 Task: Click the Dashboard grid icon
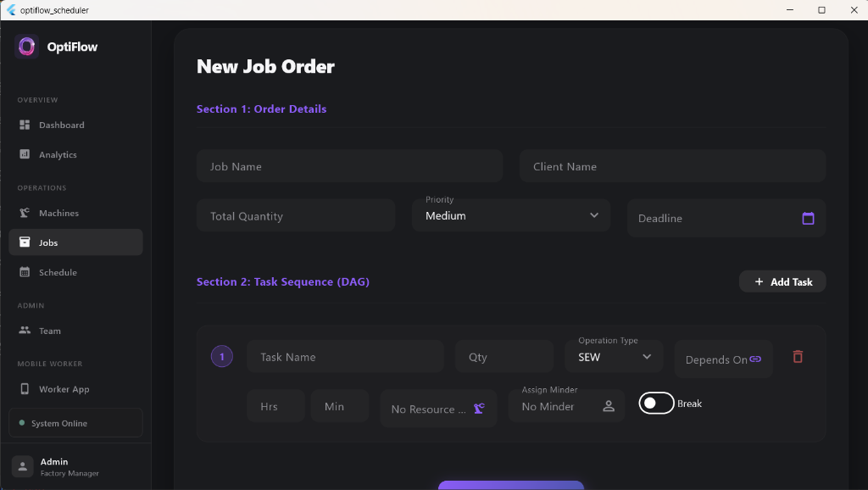(25, 125)
